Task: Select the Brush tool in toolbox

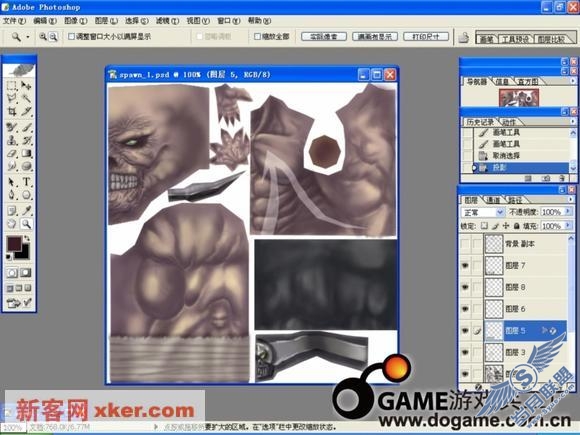Action: [26, 128]
